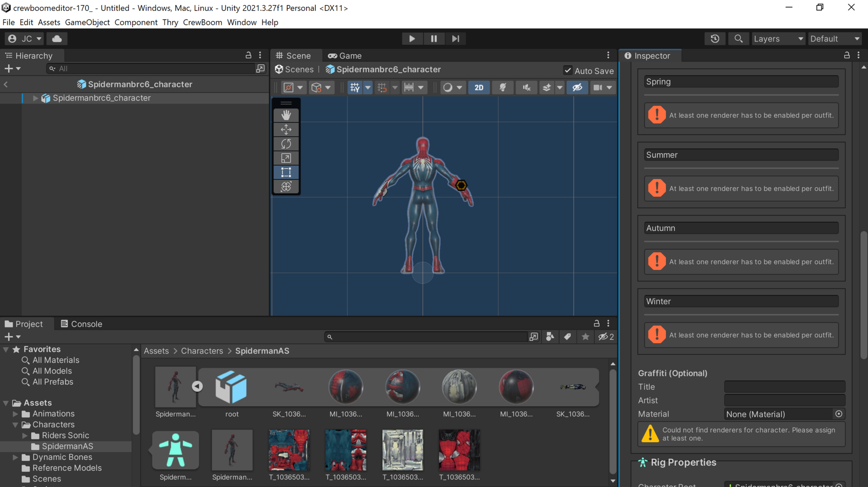Select All Materials favorite
Screen dimensions: 868x487
[56, 360]
